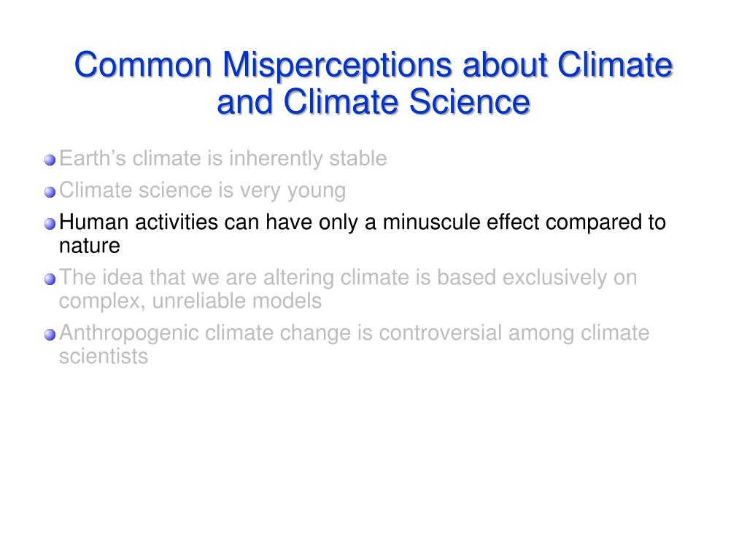Screen dimensions: 747x560
Task: Click the bullet before "The idea that we are altering"
Action: (50, 279)
